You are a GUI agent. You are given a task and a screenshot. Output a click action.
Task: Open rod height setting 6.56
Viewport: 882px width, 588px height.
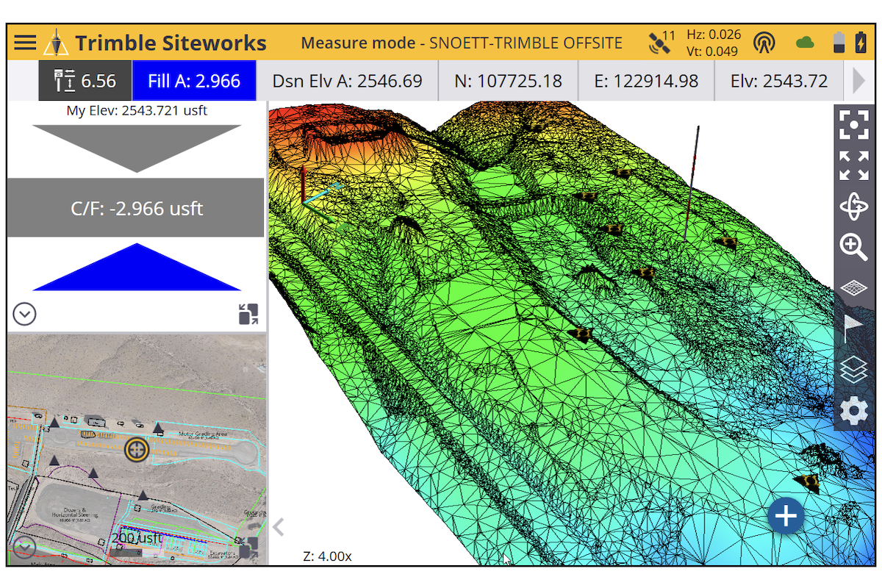[85, 81]
